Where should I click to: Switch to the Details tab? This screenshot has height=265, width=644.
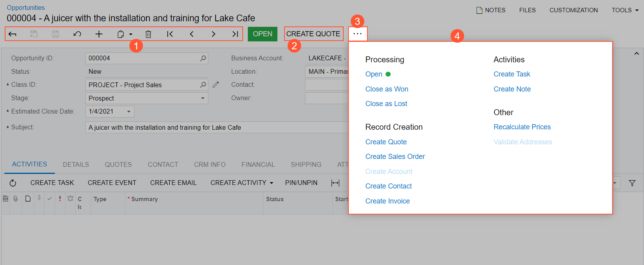76,164
